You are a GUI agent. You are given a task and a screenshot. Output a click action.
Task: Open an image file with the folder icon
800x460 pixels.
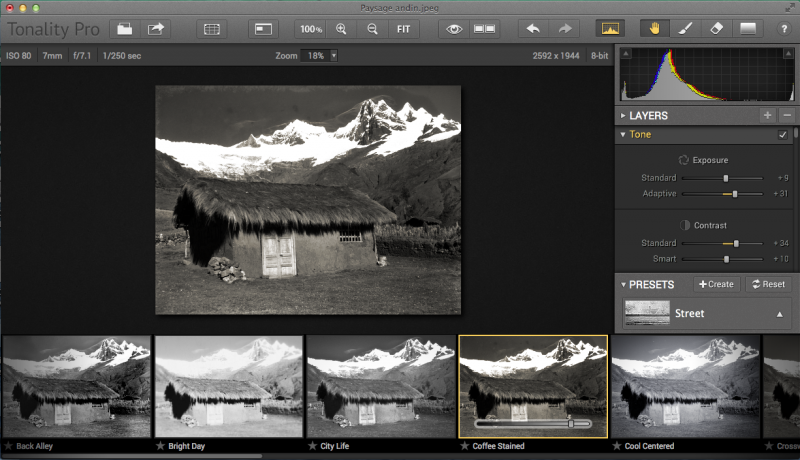[x=124, y=29]
